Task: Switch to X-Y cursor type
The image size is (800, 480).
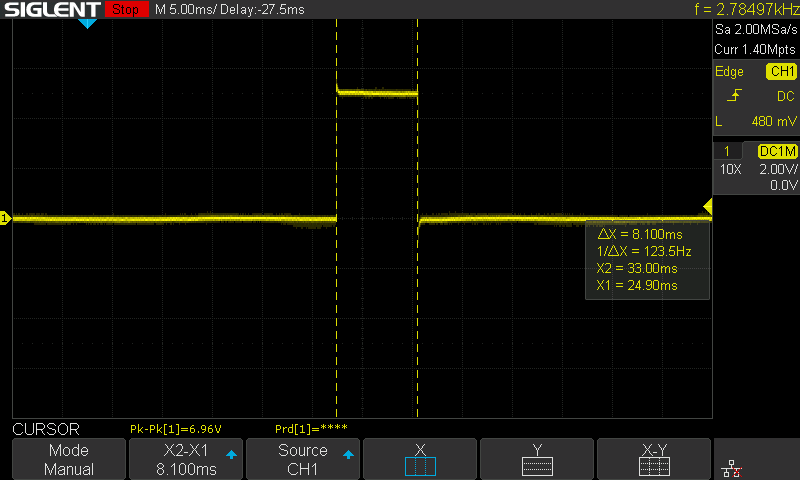Action: 654,459
